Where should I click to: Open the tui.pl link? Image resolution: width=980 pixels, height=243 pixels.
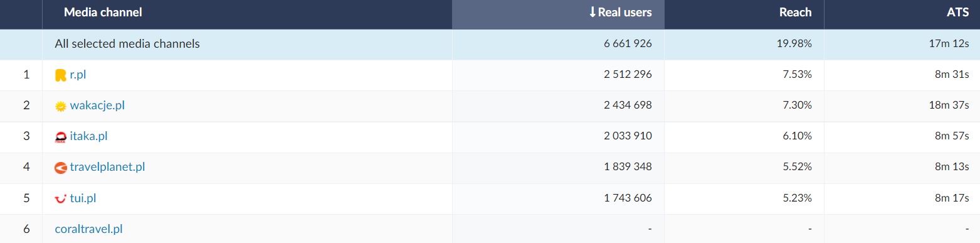coord(83,198)
